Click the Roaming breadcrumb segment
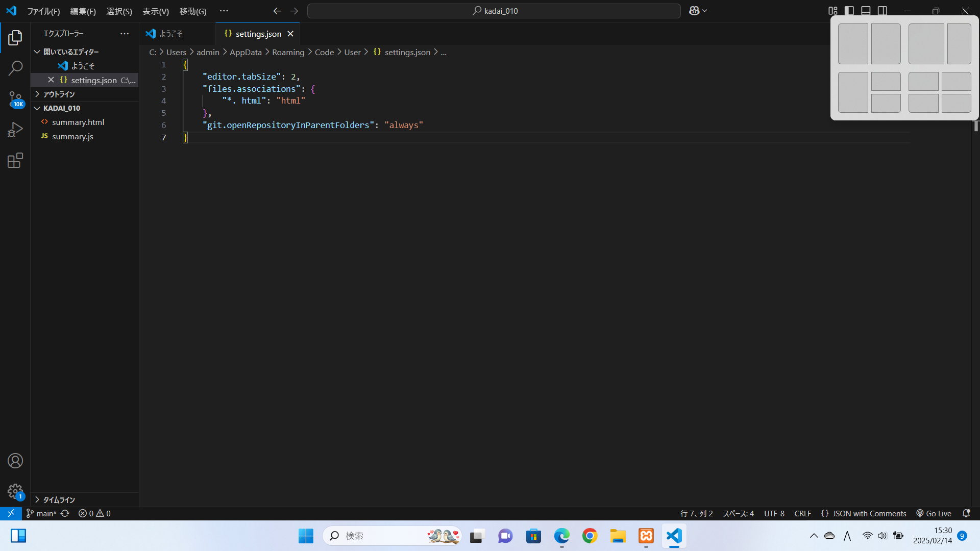 (288, 52)
